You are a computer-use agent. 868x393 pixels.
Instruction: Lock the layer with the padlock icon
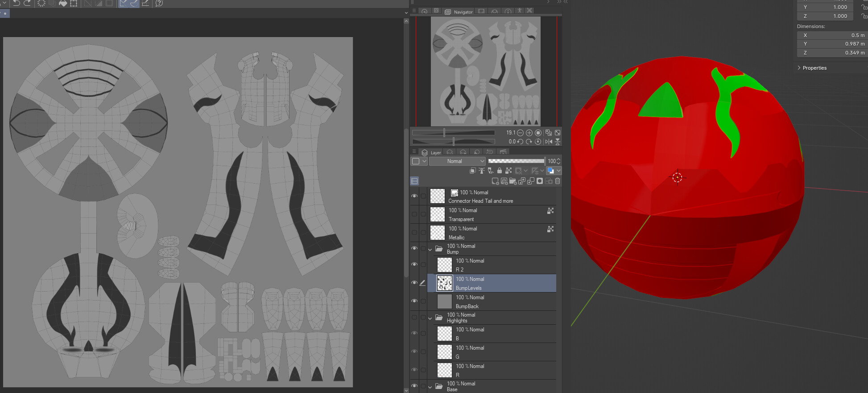coord(500,170)
